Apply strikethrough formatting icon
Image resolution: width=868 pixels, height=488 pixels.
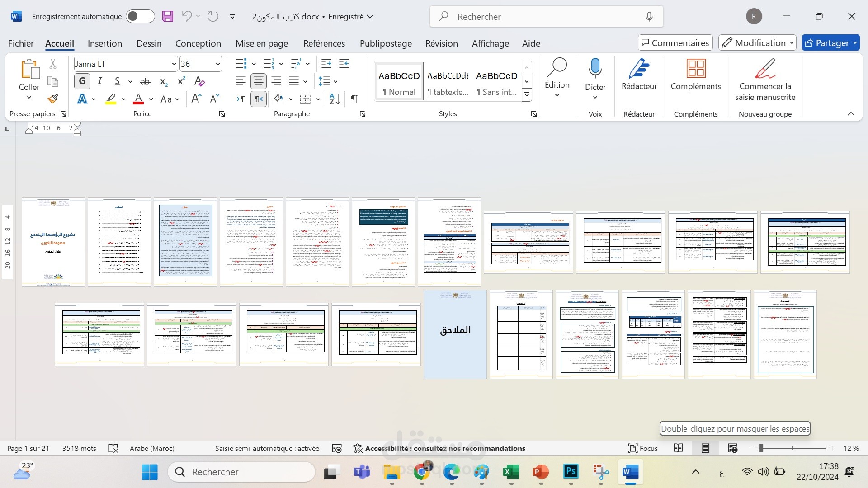(x=145, y=81)
